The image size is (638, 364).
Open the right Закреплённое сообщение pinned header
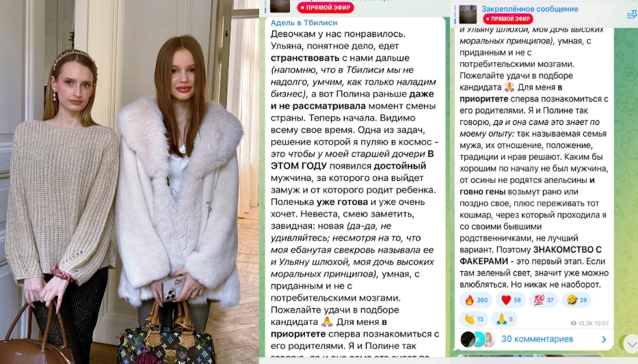[529, 8]
